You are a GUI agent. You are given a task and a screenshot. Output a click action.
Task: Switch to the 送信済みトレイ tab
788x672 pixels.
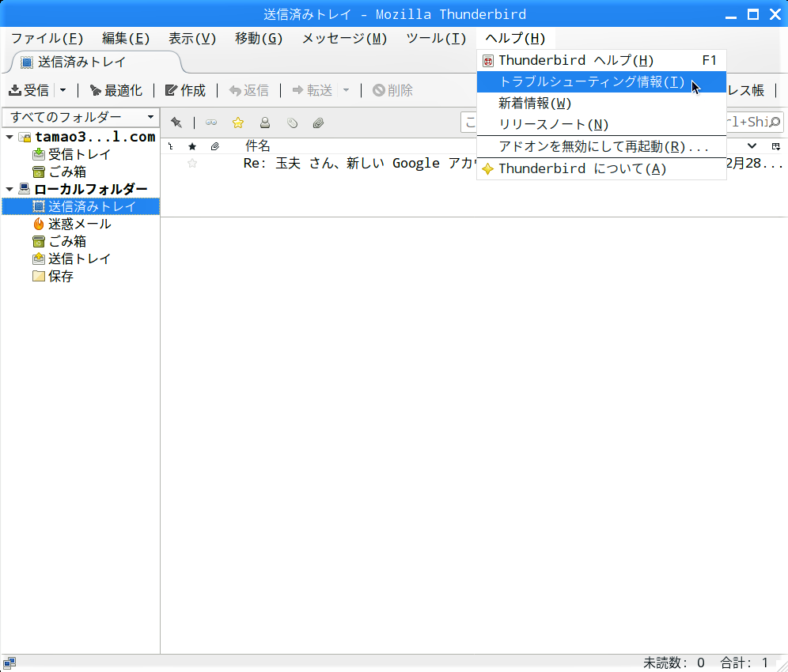coord(96,62)
